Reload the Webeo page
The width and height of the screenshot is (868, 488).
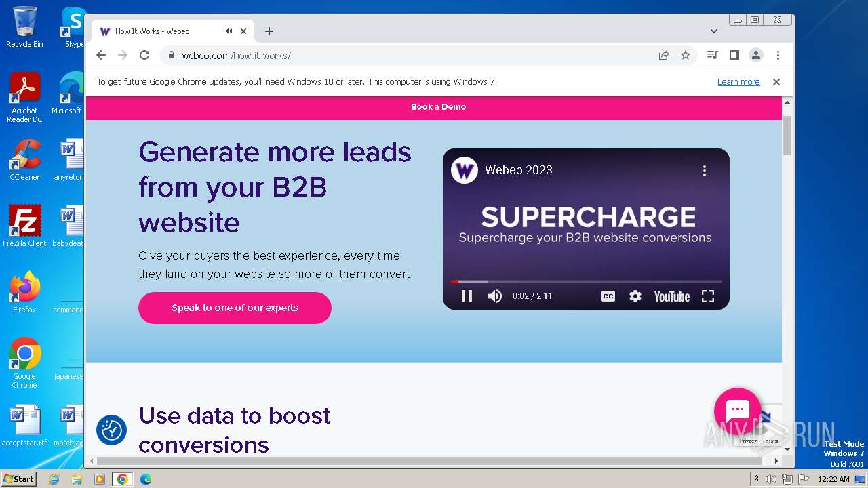coord(144,56)
